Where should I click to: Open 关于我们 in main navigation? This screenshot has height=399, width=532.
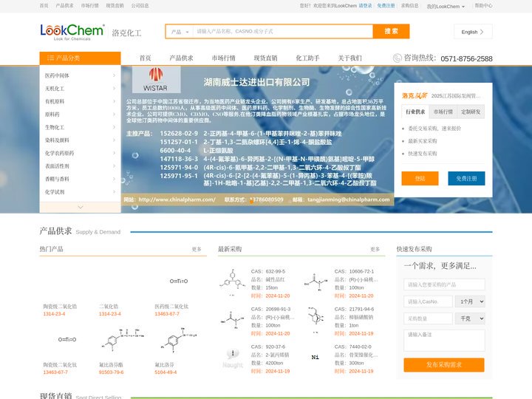click(x=349, y=58)
